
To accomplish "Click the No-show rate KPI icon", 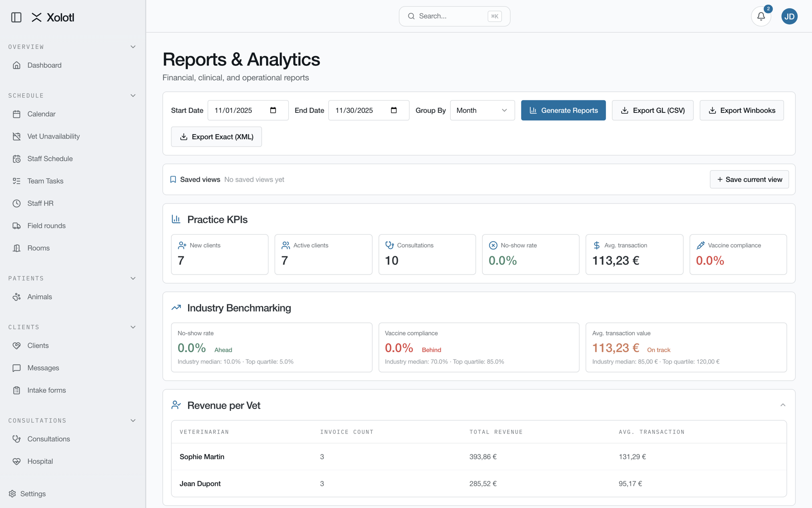I will click(493, 245).
